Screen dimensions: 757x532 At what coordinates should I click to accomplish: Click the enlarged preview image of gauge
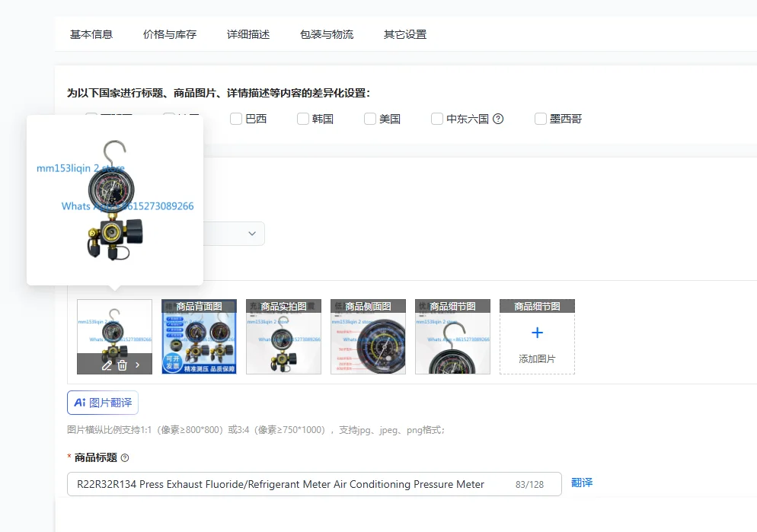pos(115,199)
